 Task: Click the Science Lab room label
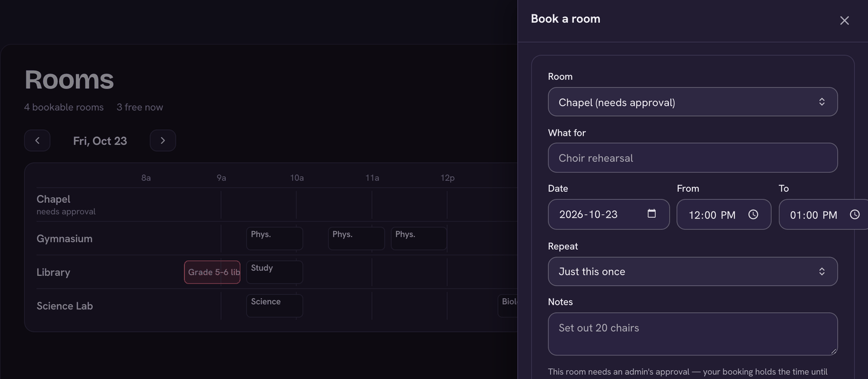click(x=64, y=306)
